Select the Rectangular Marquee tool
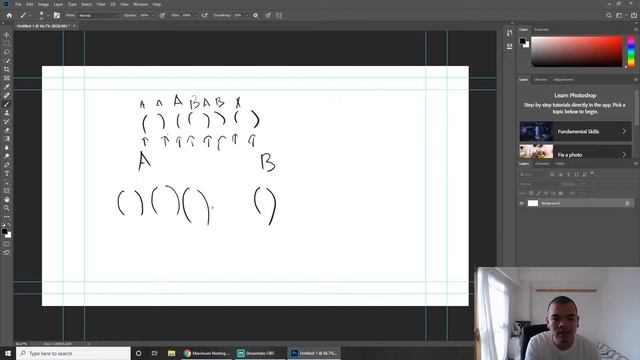 [7, 44]
